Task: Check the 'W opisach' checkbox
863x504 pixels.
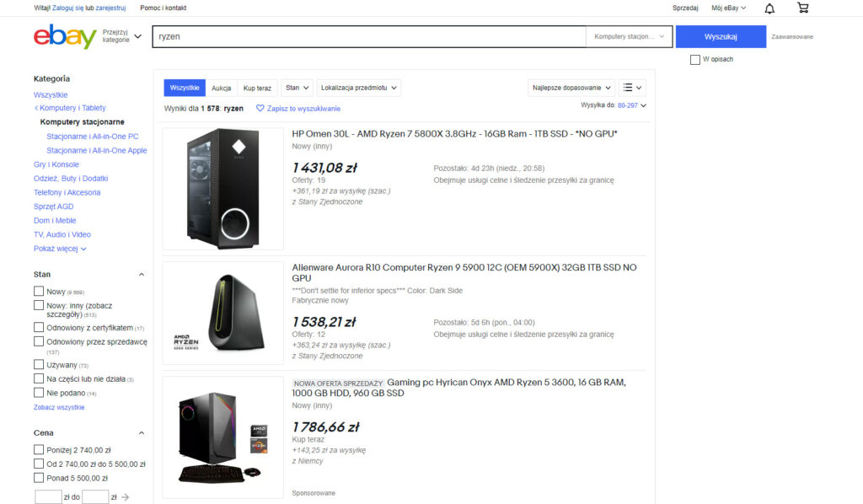Action: click(694, 60)
